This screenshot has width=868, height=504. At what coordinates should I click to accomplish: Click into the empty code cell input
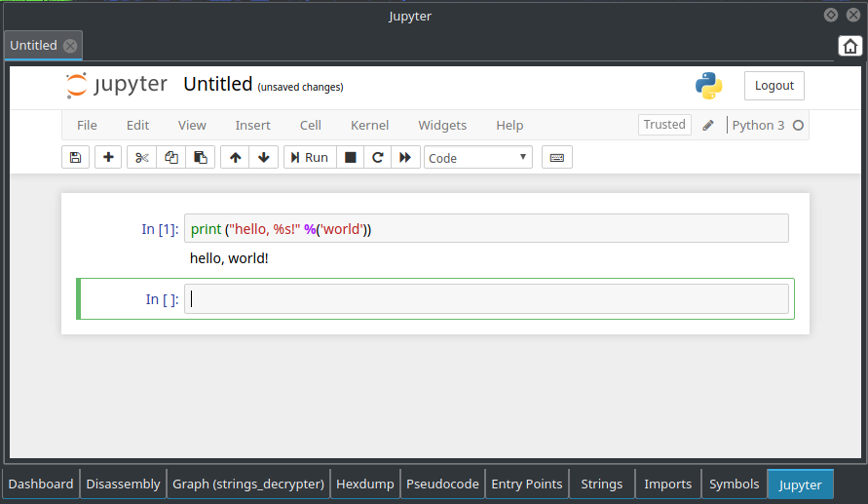pyautogui.click(x=487, y=299)
